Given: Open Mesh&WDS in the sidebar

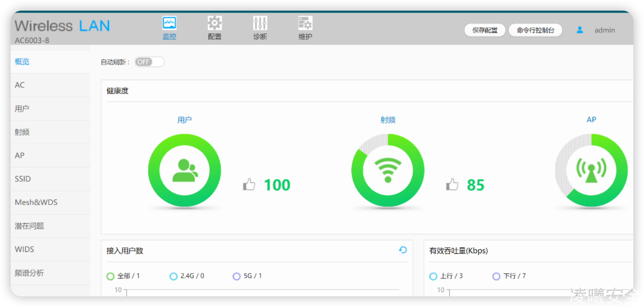Looking at the screenshot, I should click(36, 202).
